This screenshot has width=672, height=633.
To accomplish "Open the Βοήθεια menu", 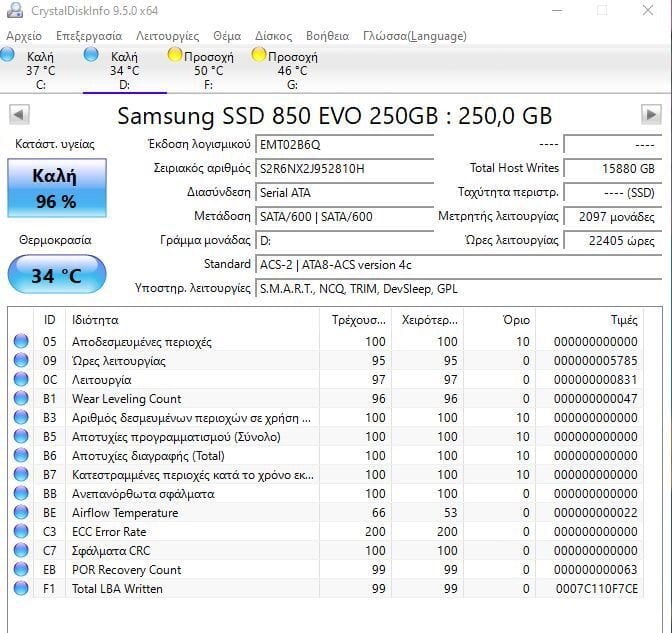I will (327, 36).
